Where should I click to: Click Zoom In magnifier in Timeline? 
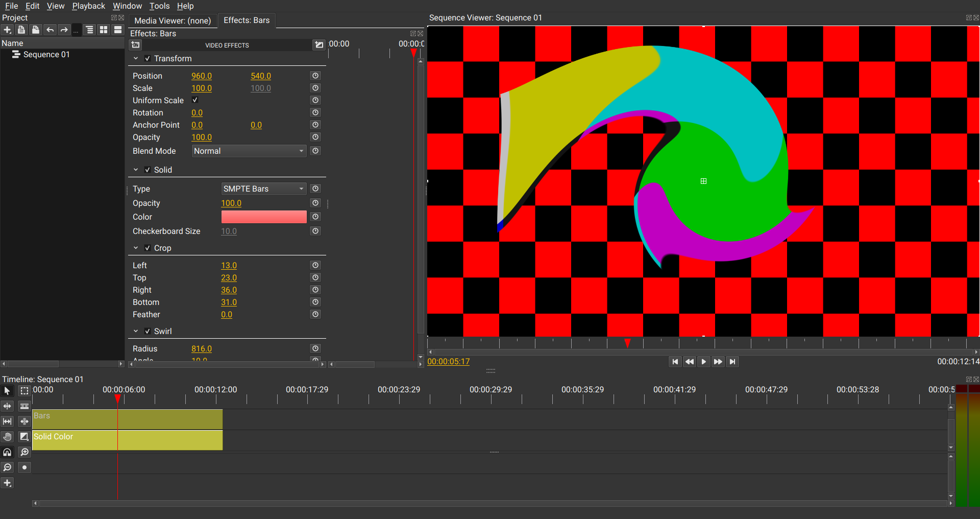(x=24, y=452)
